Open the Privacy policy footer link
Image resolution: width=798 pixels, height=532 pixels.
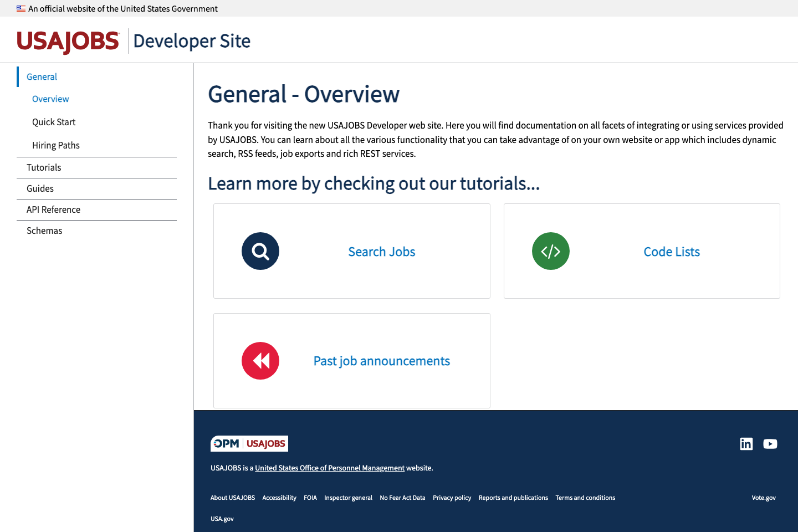click(x=452, y=498)
